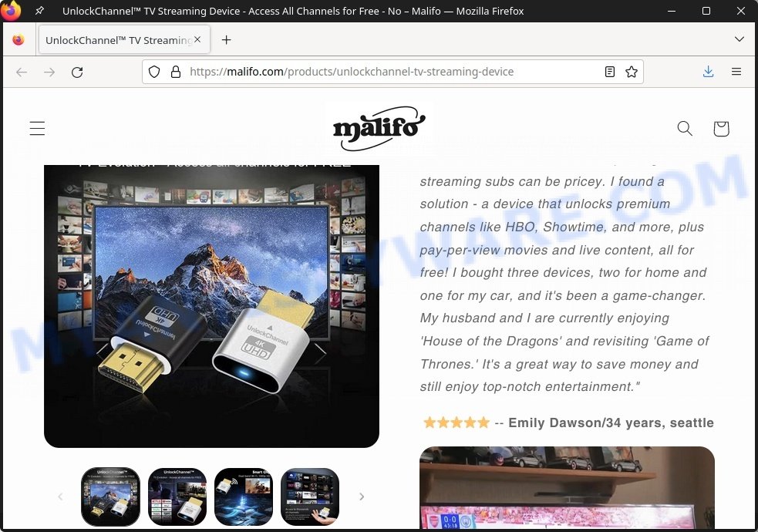Select the UnlockChannel TV Streaming tab
This screenshot has width=758, height=532.
point(124,40)
